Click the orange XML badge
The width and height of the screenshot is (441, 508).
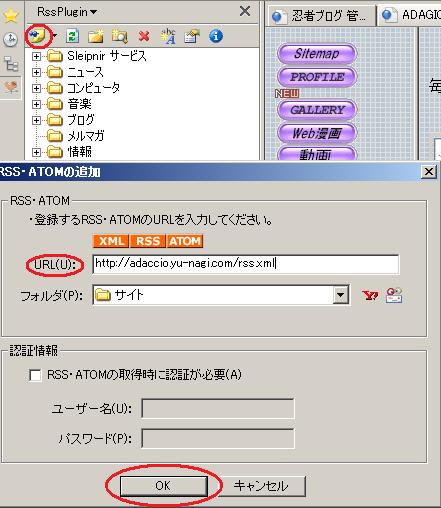tap(111, 241)
